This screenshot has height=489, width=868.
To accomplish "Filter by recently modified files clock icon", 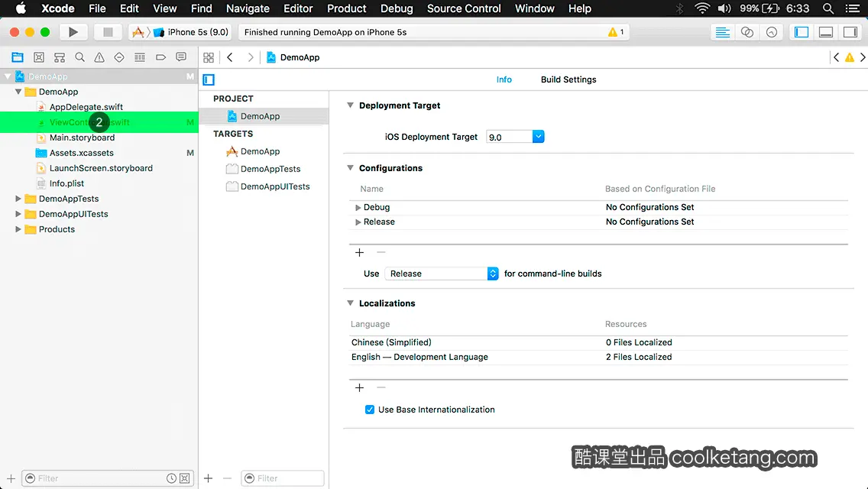I will 172,478.
